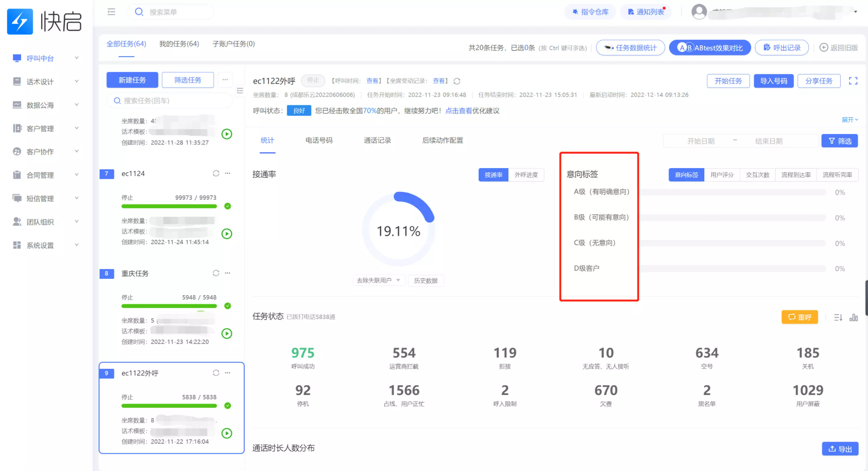Open the three-dot menu beside 筛选任务

(x=225, y=80)
